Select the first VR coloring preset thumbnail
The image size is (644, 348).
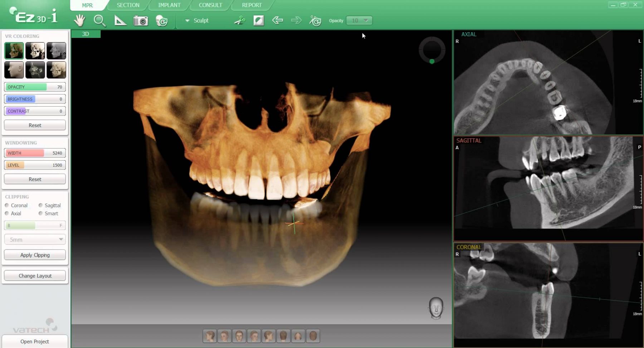click(14, 50)
